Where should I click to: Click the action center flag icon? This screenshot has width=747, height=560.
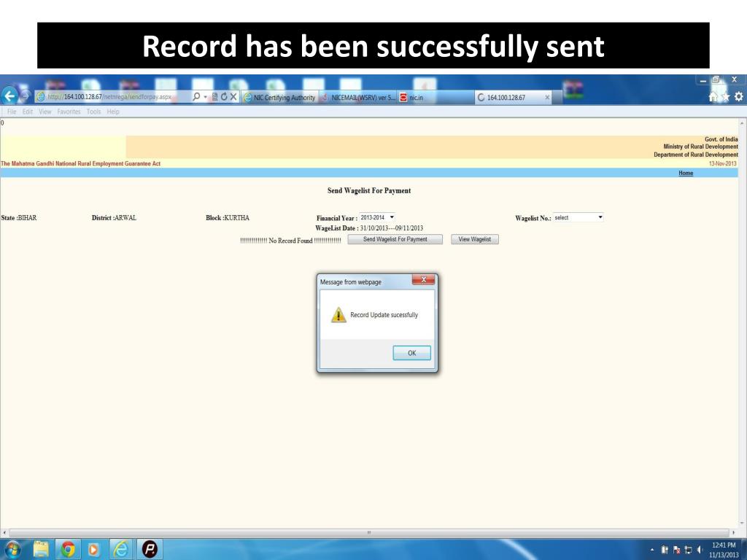(x=676, y=550)
